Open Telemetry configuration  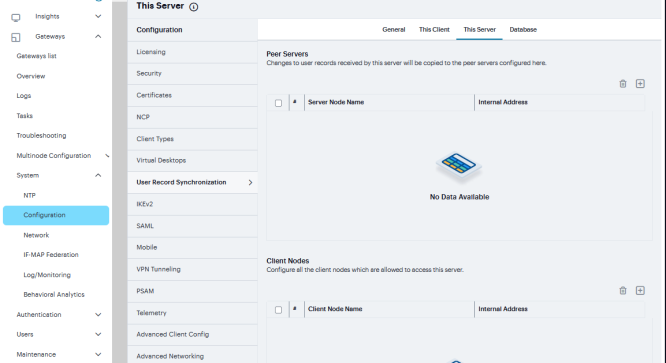[x=192, y=313]
